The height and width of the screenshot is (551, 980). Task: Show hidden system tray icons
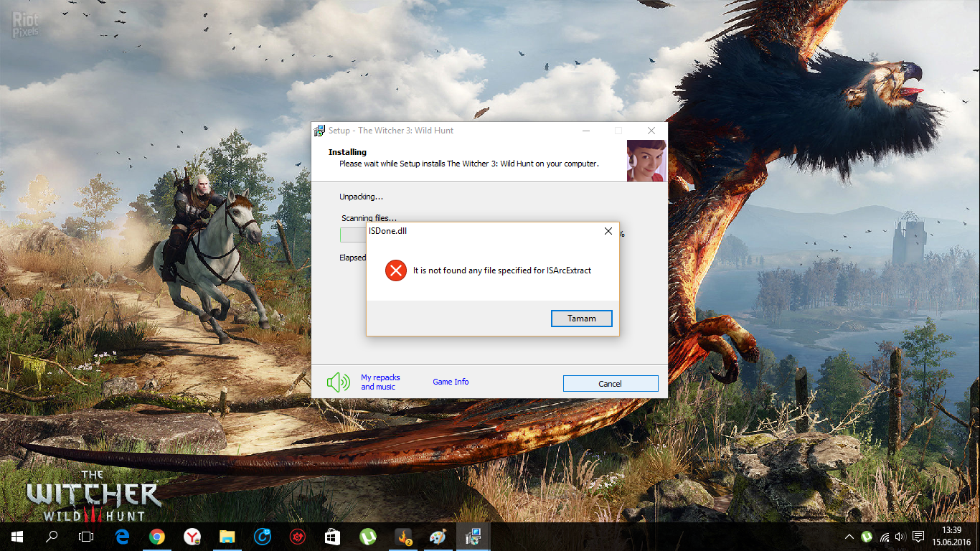[x=849, y=537]
